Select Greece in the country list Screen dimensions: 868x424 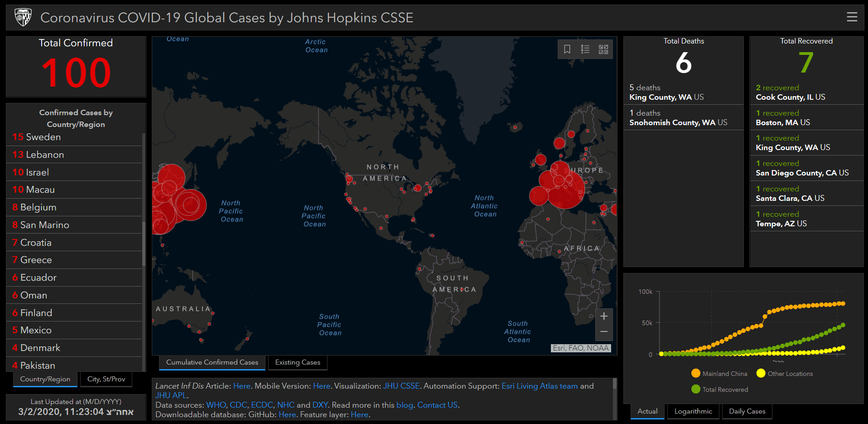pyautogui.click(x=74, y=260)
